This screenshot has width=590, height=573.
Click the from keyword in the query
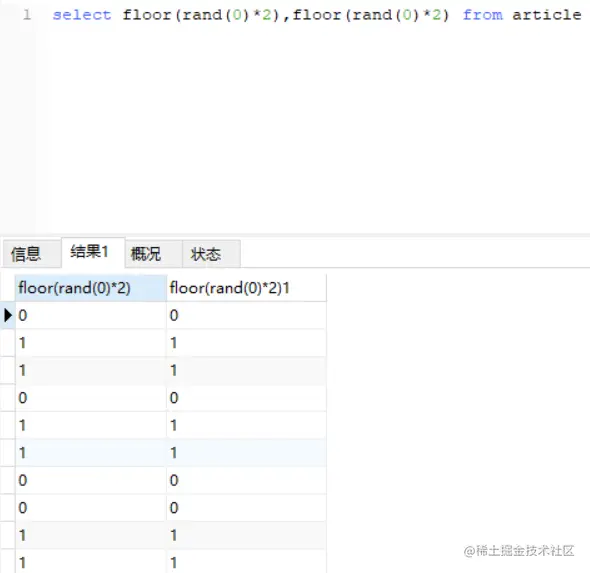[x=483, y=15]
